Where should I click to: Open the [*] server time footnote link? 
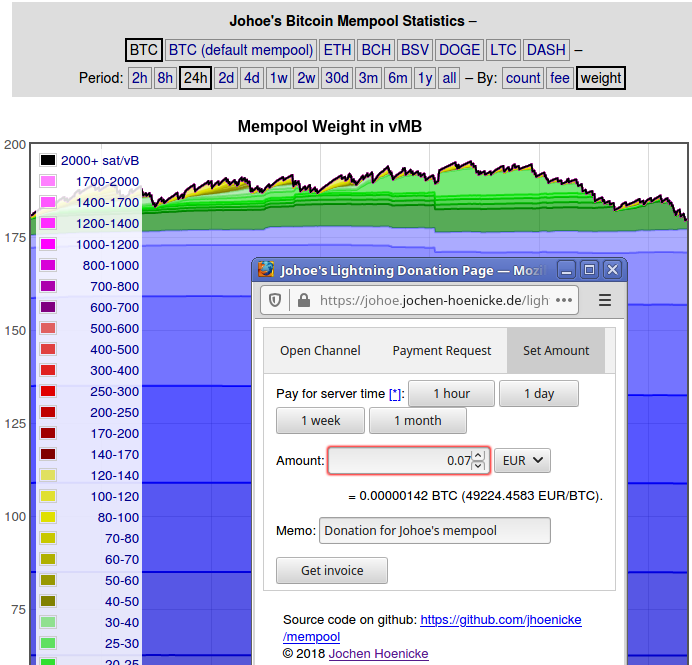395,394
